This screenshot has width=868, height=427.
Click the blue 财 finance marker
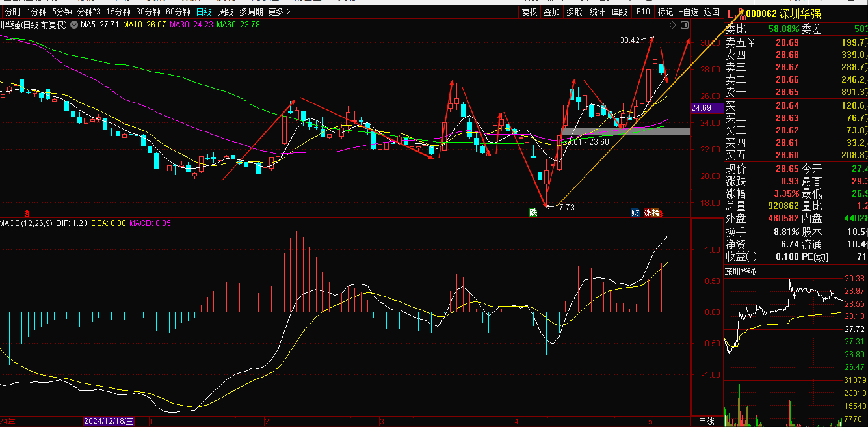(635, 212)
